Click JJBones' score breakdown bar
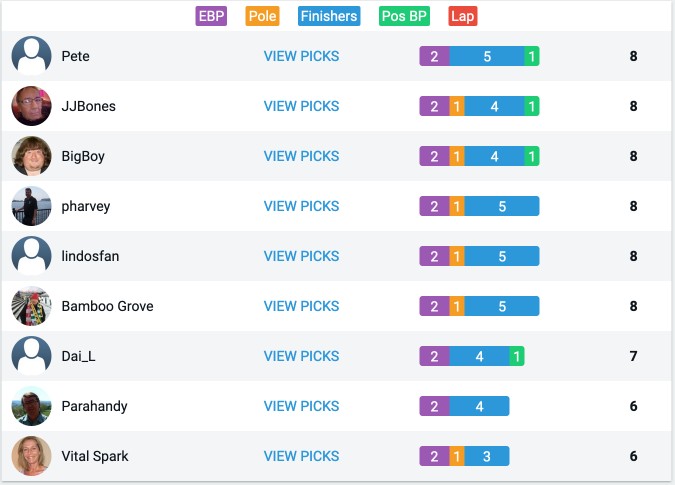The height and width of the screenshot is (485, 675). click(479, 106)
